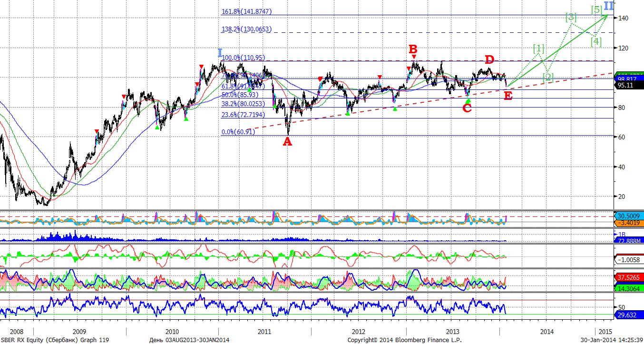Select the green projected wave [1] label
644x344 pixels.
point(538,48)
